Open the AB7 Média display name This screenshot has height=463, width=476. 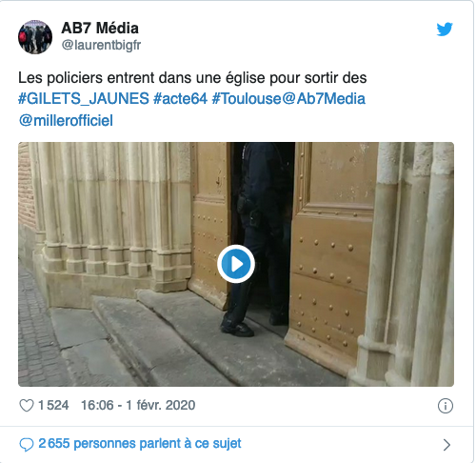click(100, 29)
